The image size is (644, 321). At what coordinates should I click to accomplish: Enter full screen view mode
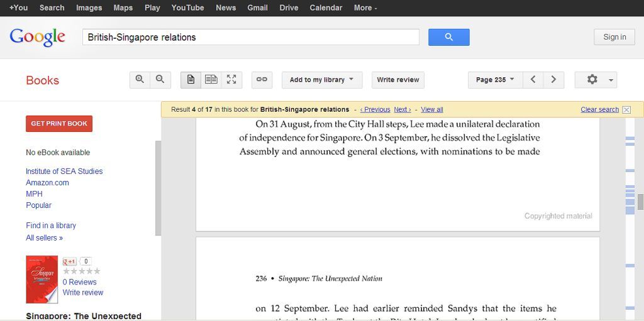coord(231,80)
